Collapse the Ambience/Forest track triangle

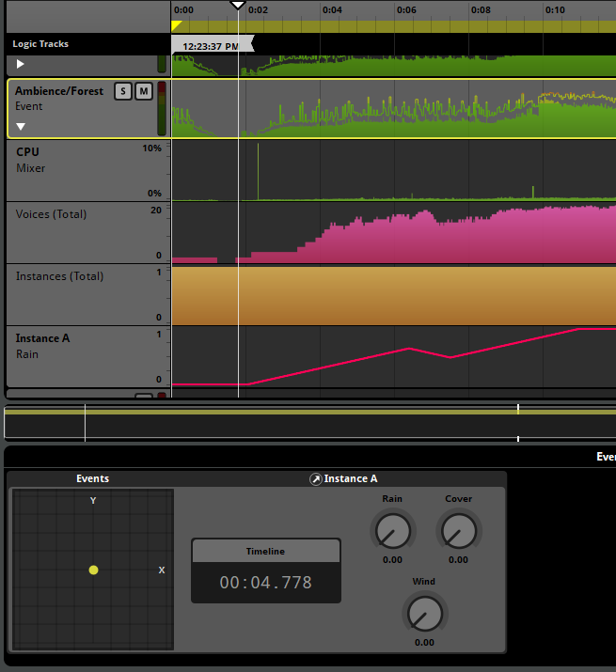coord(21,126)
